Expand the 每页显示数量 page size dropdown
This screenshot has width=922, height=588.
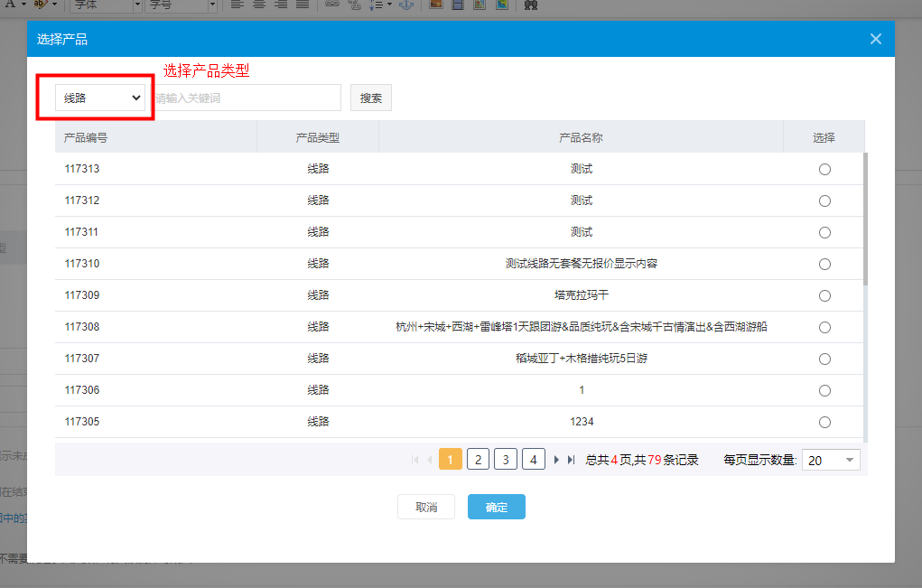pos(831,461)
